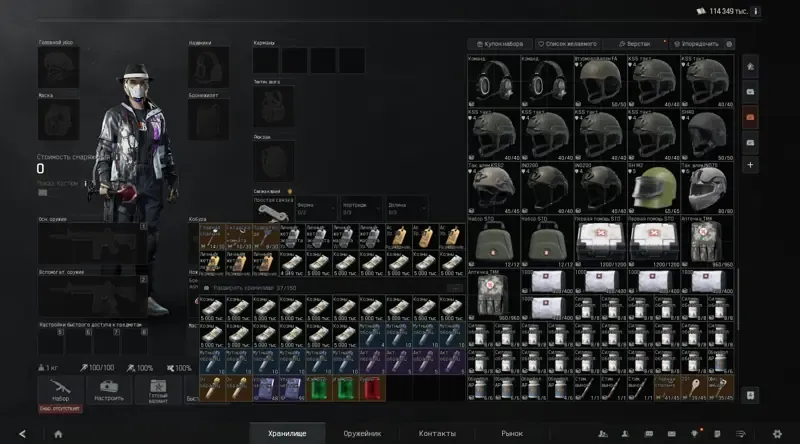Click the Купон набора button
The width and height of the screenshot is (800, 444).
pos(500,44)
